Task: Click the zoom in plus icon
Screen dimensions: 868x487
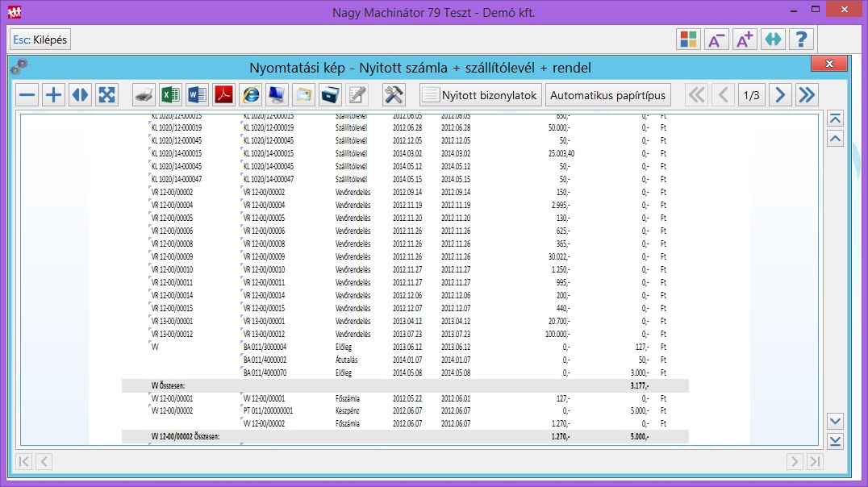Action: (54, 95)
